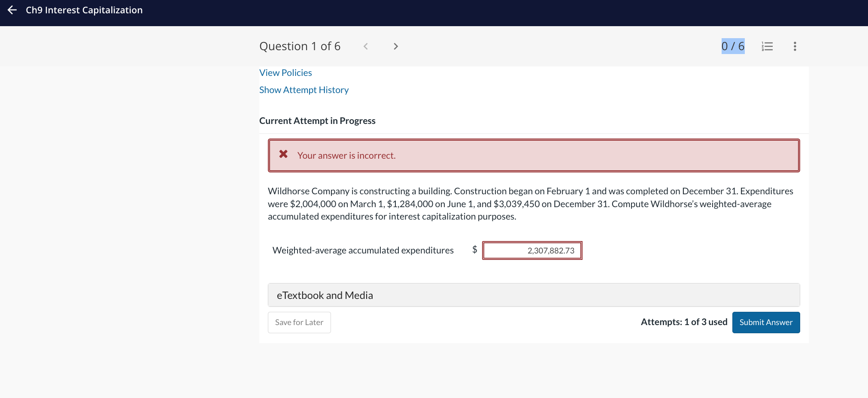Click the Your answer is incorrect message
The width and height of the screenshot is (868, 398).
click(x=346, y=156)
